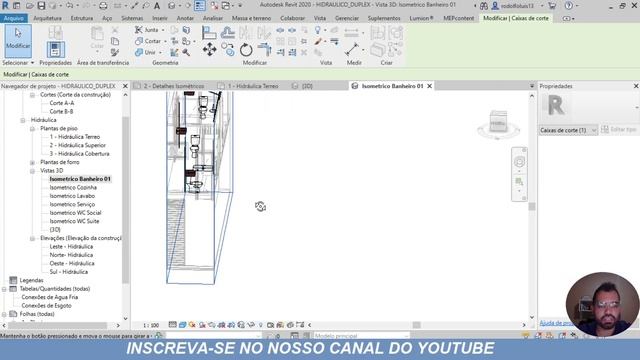640x360 pixels.
Task: Open the Sistemas ribbon tab
Action: click(x=132, y=18)
